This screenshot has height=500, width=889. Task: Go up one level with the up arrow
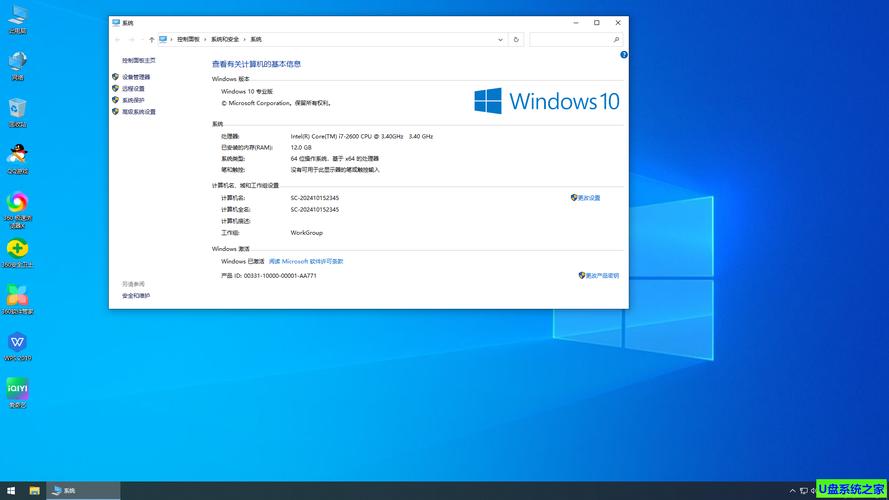pyautogui.click(x=151, y=40)
